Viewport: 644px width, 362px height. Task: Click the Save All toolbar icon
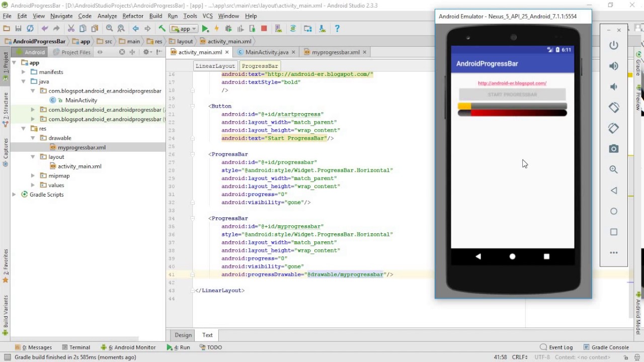(x=19, y=29)
